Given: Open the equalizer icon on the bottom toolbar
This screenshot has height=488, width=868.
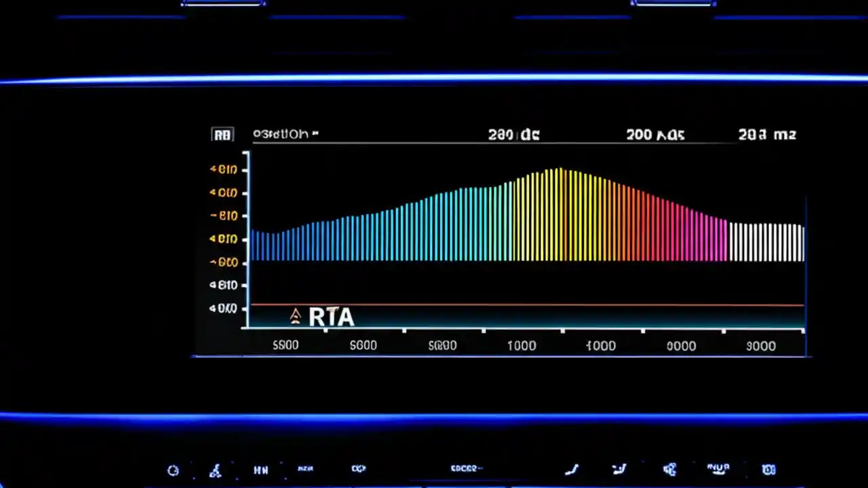Looking at the screenshot, I should (305, 469).
